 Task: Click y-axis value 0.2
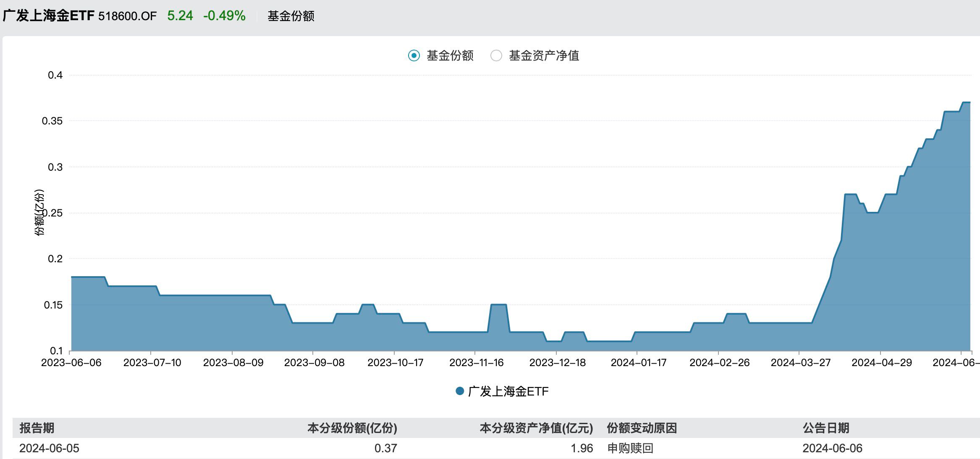tap(55, 259)
